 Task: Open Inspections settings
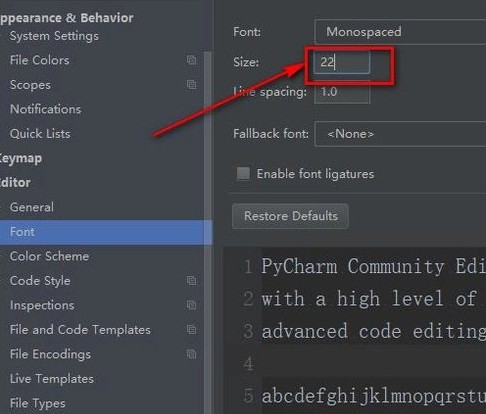(x=42, y=305)
